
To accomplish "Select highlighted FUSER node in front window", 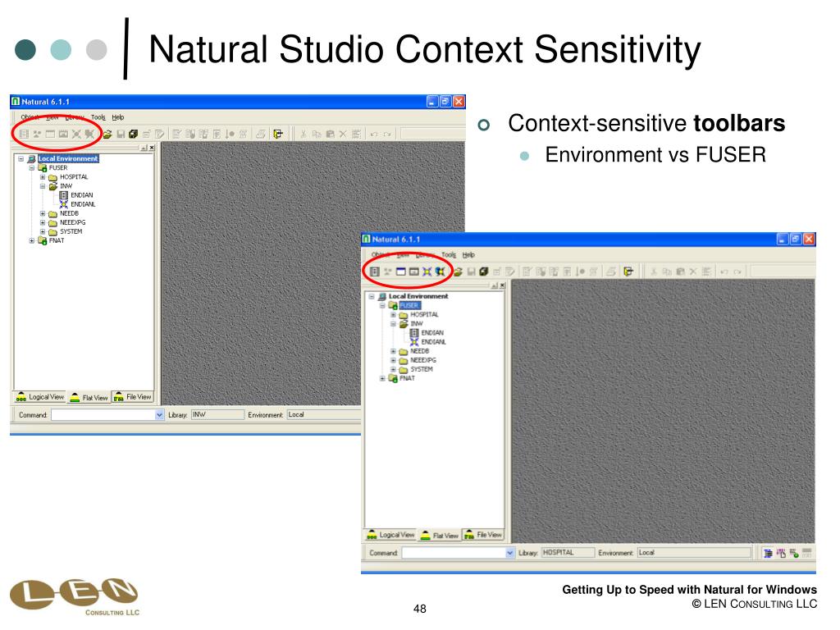I will click(x=410, y=305).
